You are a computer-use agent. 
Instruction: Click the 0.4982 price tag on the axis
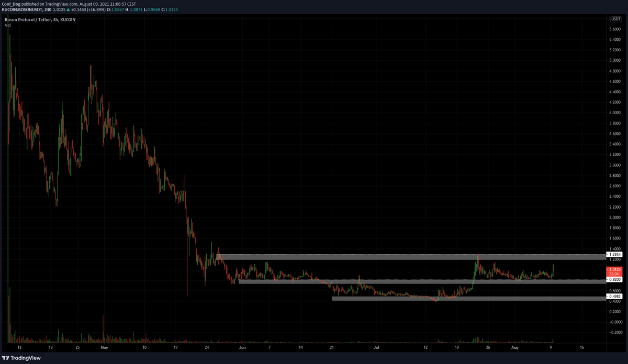click(x=614, y=296)
